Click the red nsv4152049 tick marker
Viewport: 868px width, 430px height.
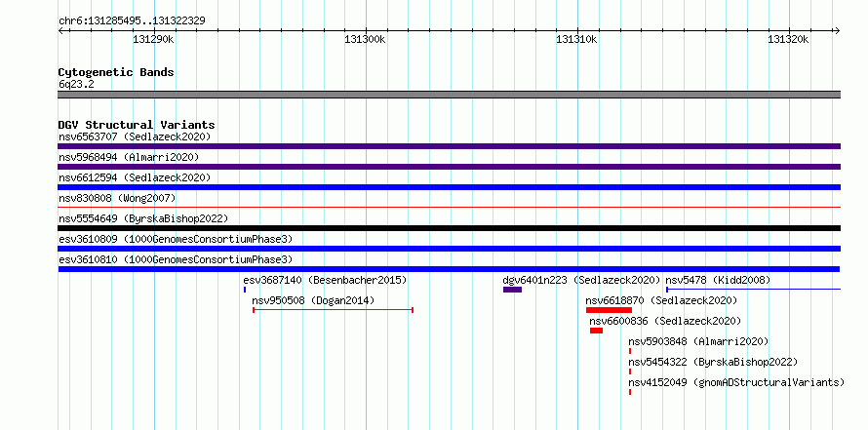tap(630, 392)
